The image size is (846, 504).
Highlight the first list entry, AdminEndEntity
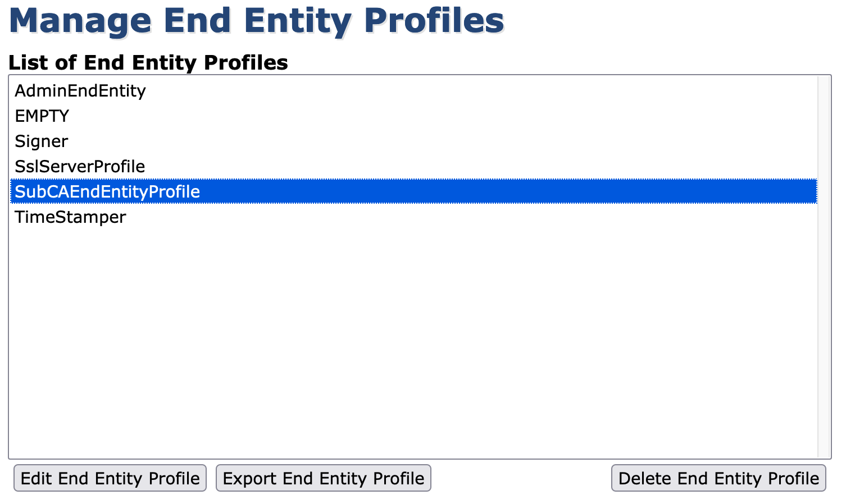point(80,91)
